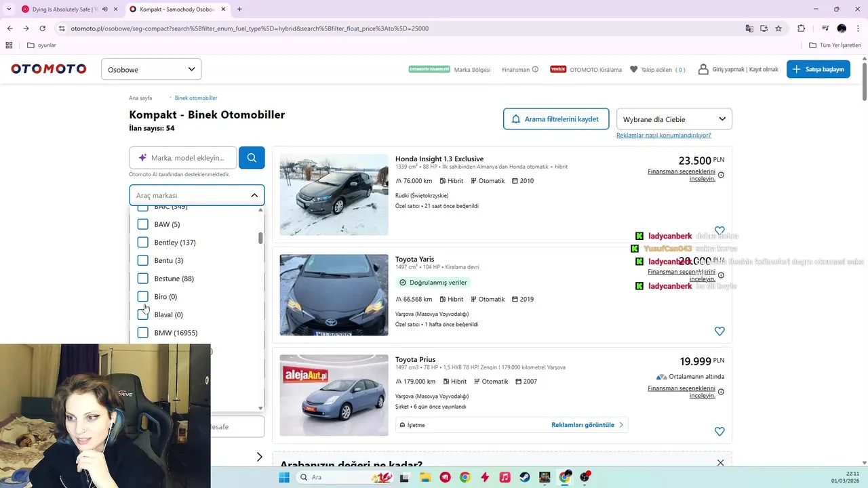This screenshot has height=488, width=868.
Task: Open the tab search dropdown arrow in Chrome
Action: 9,9
